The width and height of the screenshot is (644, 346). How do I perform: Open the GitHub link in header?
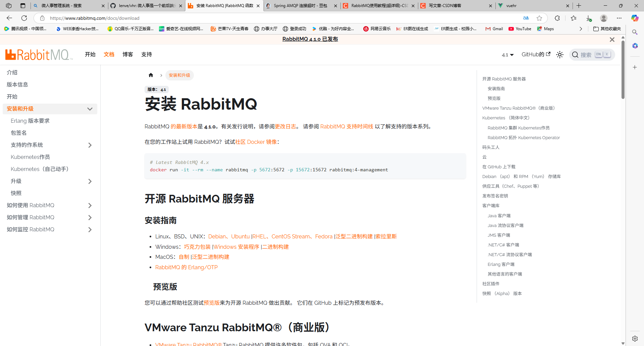point(536,54)
